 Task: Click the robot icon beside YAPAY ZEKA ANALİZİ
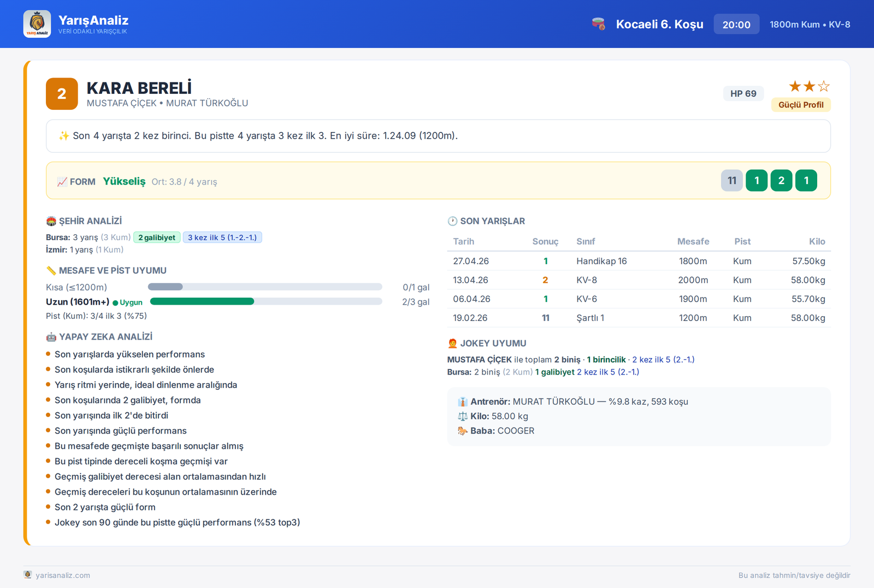click(x=51, y=337)
